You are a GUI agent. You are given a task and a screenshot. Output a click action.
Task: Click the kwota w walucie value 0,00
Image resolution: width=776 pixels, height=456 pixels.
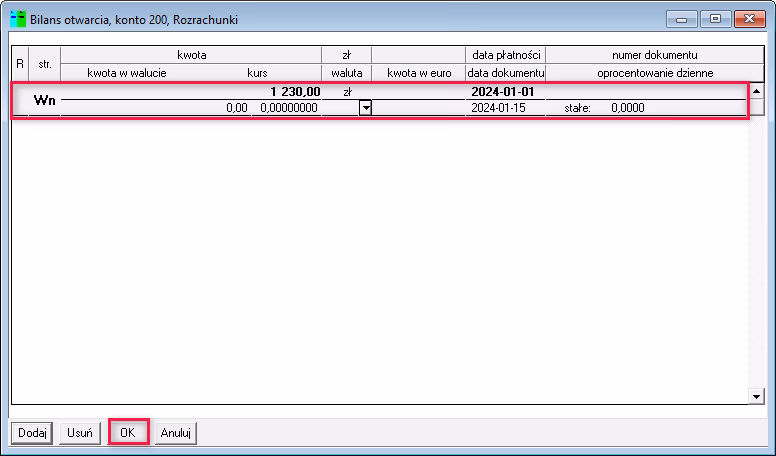click(x=236, y=108)
